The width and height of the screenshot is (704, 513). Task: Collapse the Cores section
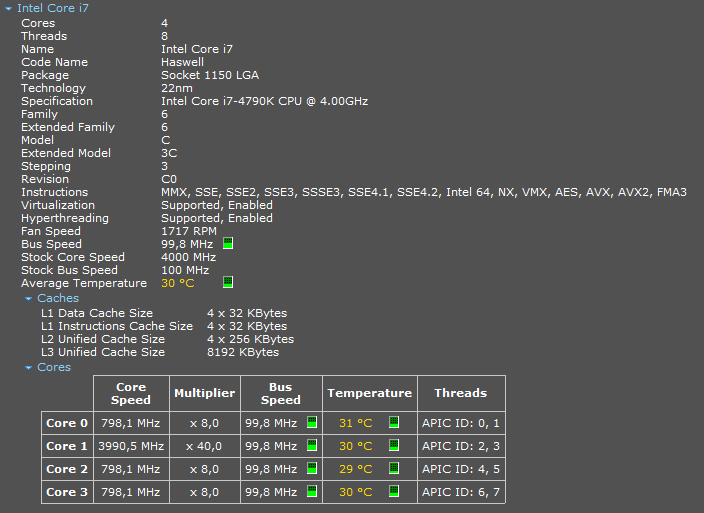pos(29,368)
